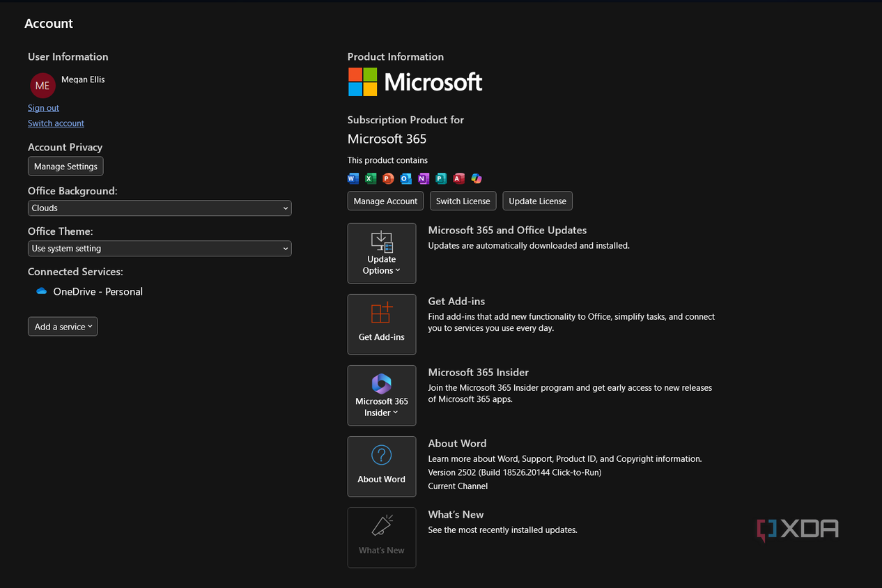Click the Account page heading

click(x=49, y=24)
